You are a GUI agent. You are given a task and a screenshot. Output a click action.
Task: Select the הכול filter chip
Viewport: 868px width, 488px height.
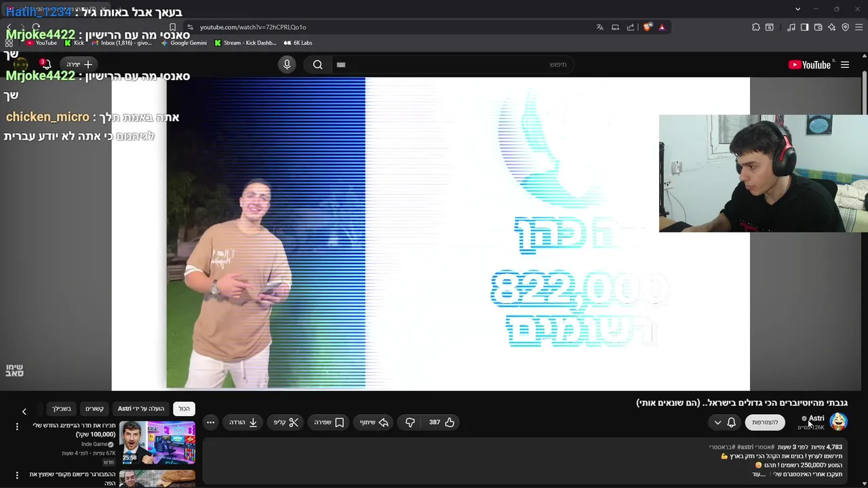184,409
